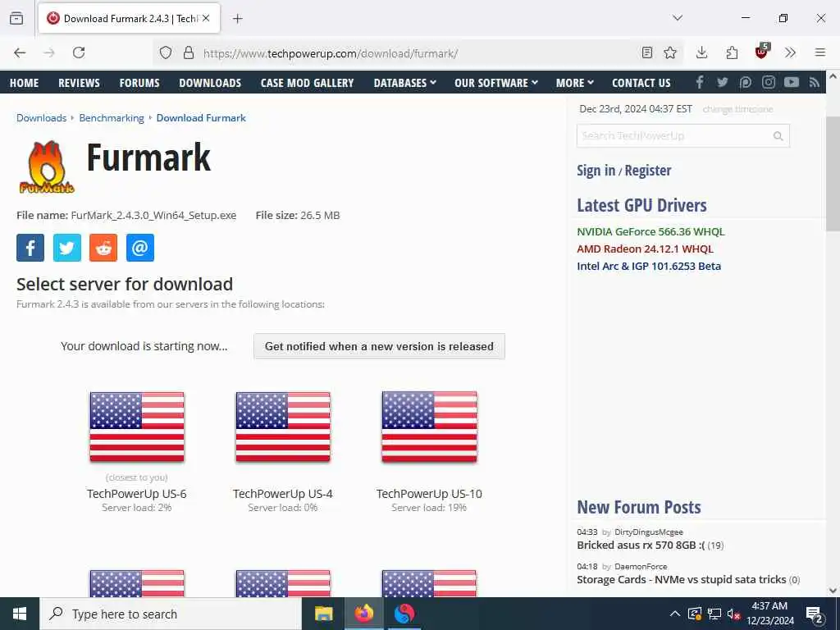Viewport: 840px width, 630px height.
Task: Open REVIEWS in the navigation bar
Action: click(79, 83)
